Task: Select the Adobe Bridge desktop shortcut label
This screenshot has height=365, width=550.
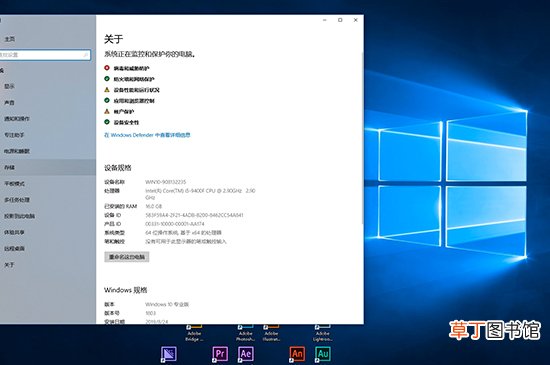Action: (194, 336)
